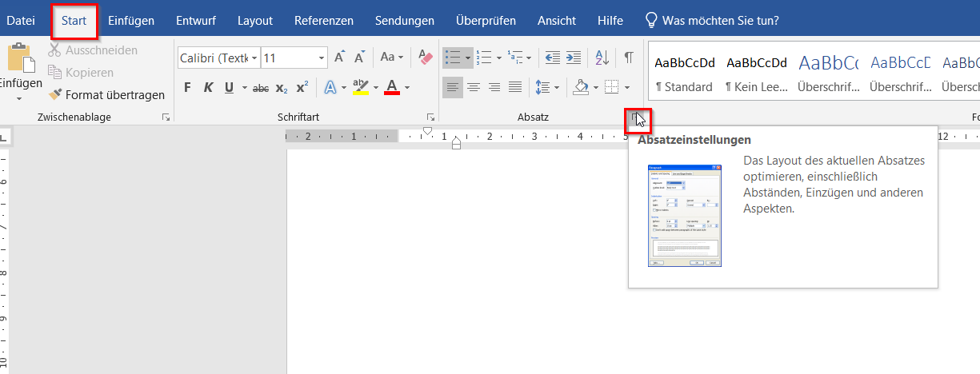980x374 pixels.
Task: Apply the red font color swatch
Action: pyautogui.click(x=392, y=87)
